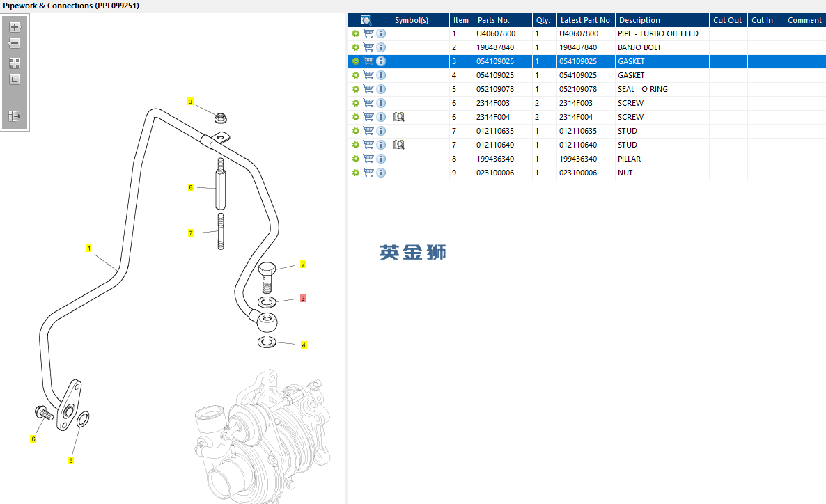826x504 pixels.
Task: Add SEAL - O RING to cart
Action: tap(368, 89)
